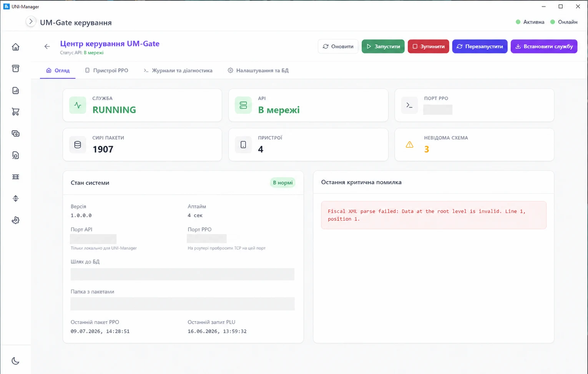Click 'Статус API: В мережі' subtitle

[x=81, y=53]
